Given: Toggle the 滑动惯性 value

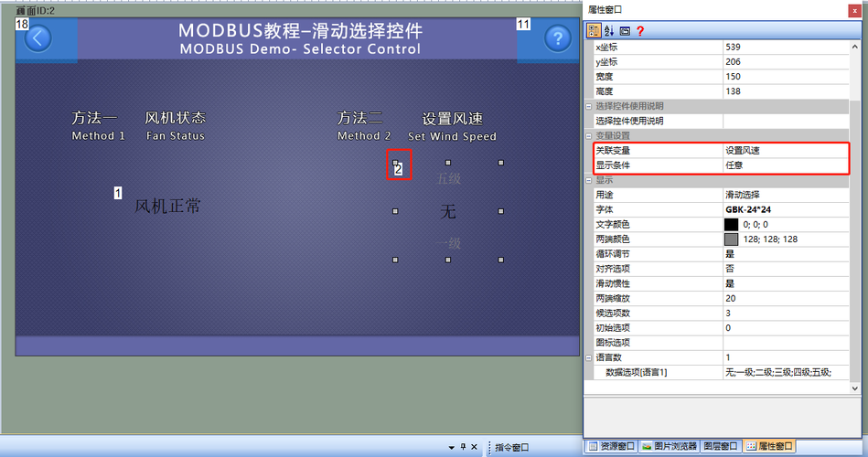Looking at the screenshot, I should (786, 284).
